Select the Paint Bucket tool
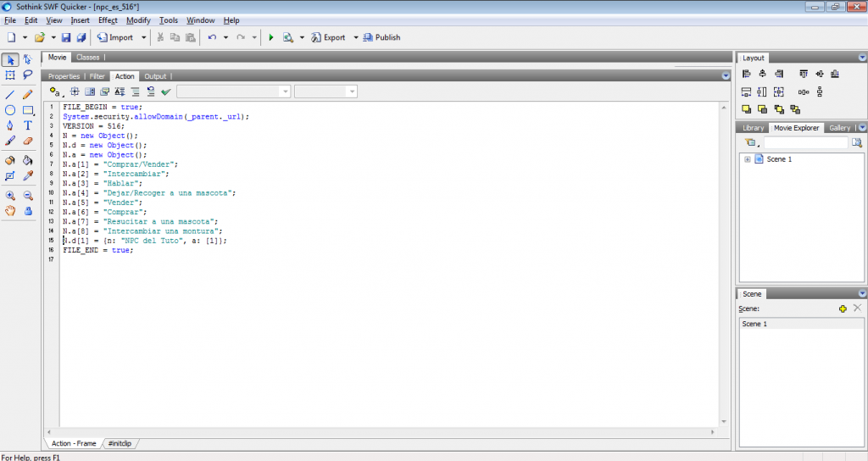The width and height of the screenshot is (868, 461). pyautogui.click(x=28, y=160)
